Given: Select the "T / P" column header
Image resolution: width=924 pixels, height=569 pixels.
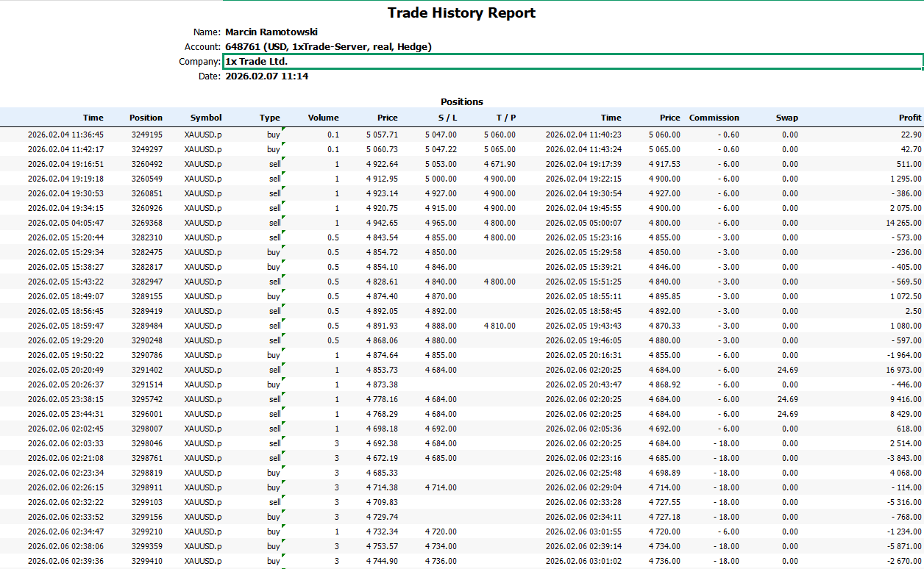Looking at the screenshot, I should point(505,118).
